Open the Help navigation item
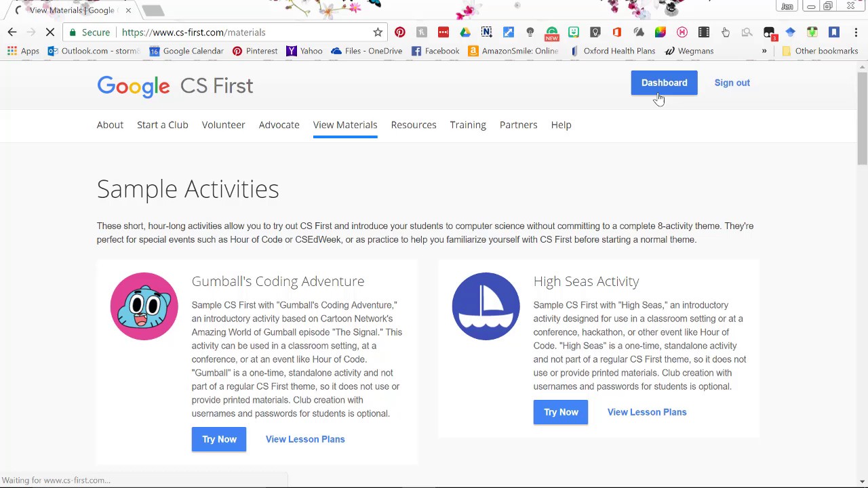 561,125
